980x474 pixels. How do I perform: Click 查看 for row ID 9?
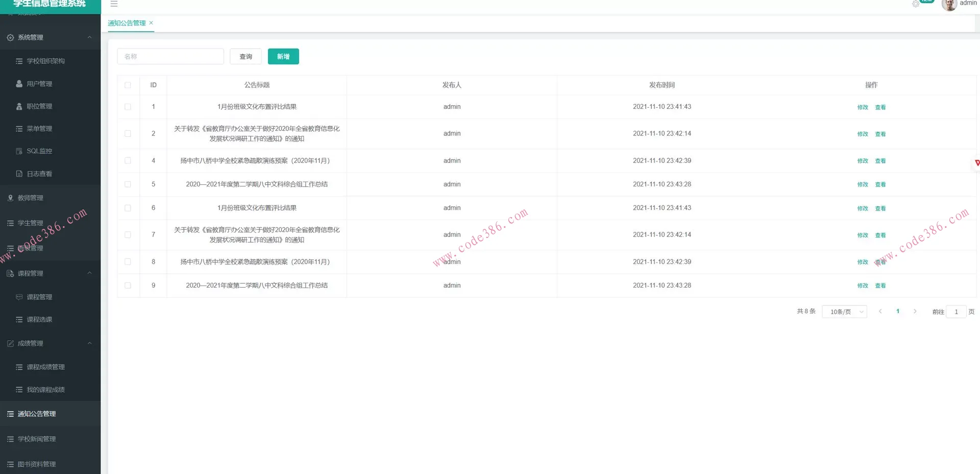[x=880, y=286]
